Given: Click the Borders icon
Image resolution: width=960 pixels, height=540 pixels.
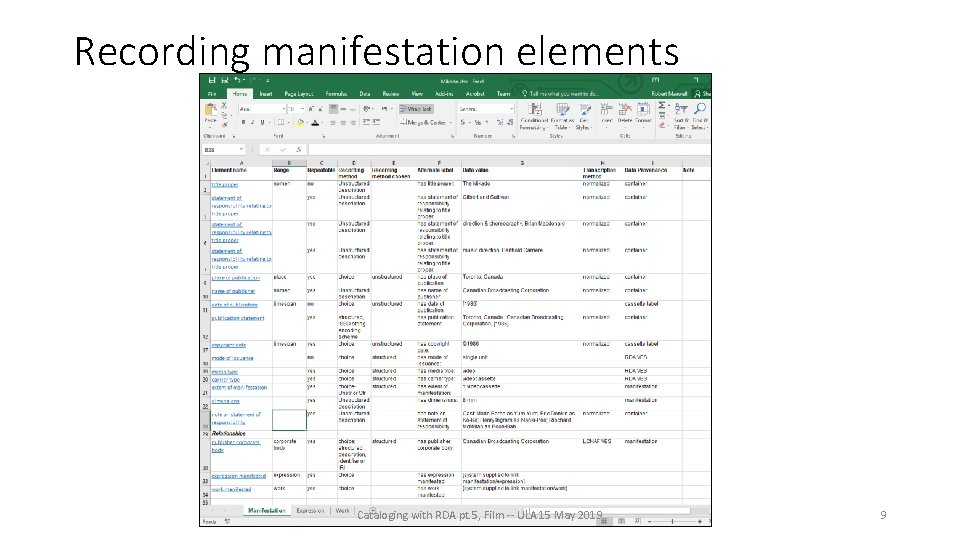Looking at the screenshot, I should click(280, 122).
